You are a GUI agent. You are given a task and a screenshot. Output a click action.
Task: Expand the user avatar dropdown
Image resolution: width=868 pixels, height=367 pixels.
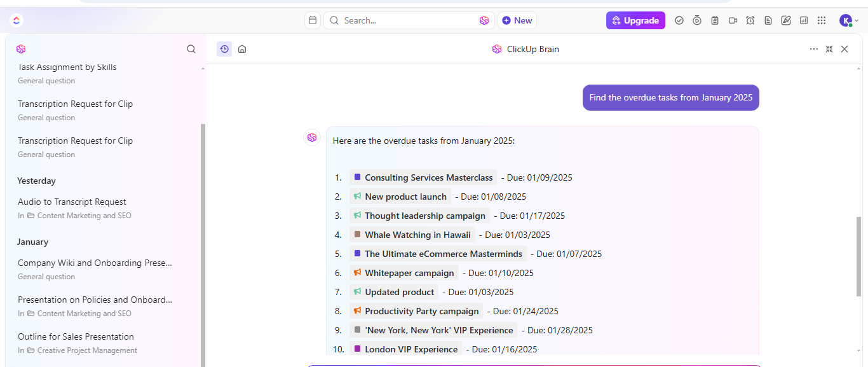[849, 20]
